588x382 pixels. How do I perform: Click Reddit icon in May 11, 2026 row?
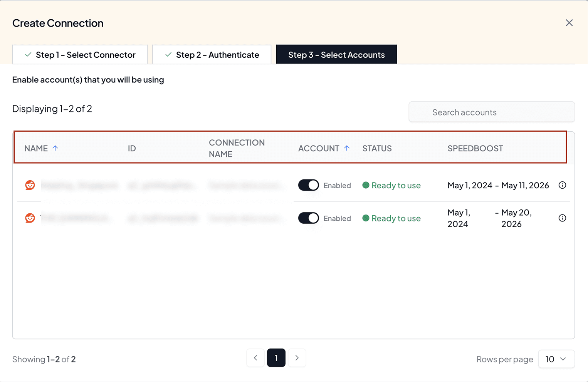pyautogui.click(x=30, y=185)
